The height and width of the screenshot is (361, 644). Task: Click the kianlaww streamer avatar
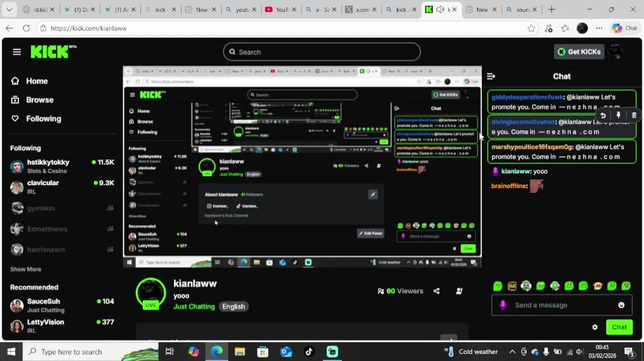coord(150,293)
